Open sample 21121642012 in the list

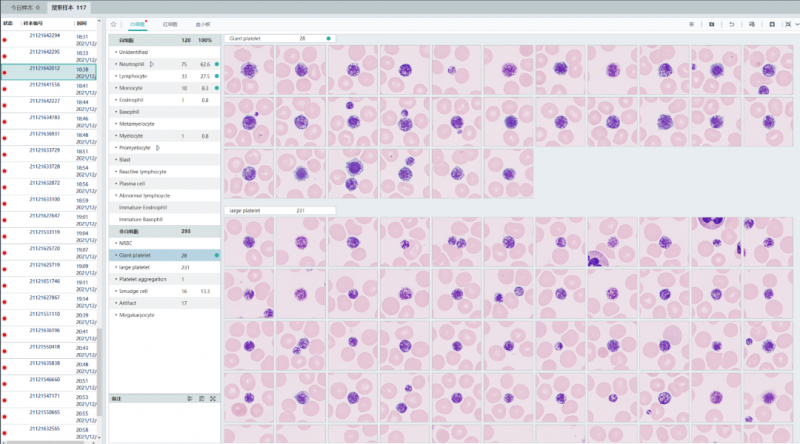[49, 72]
